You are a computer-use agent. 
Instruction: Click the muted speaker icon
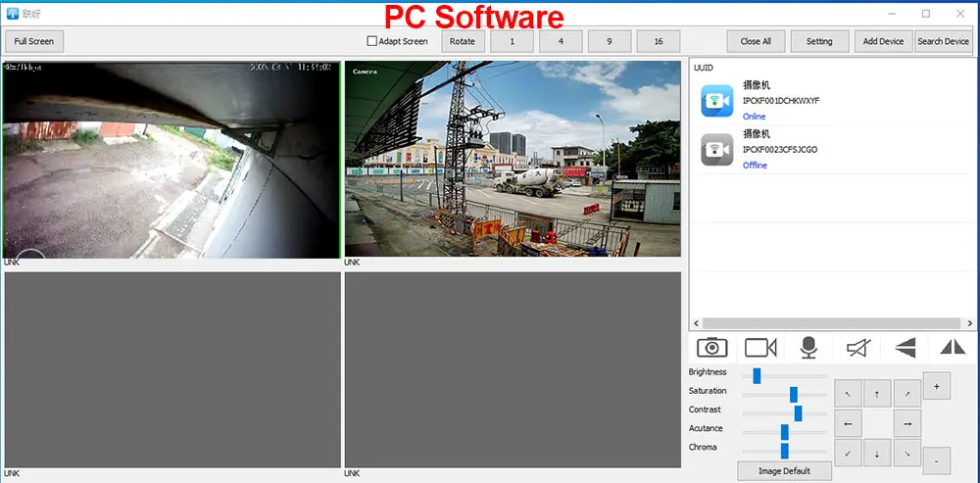click(857, 347)
